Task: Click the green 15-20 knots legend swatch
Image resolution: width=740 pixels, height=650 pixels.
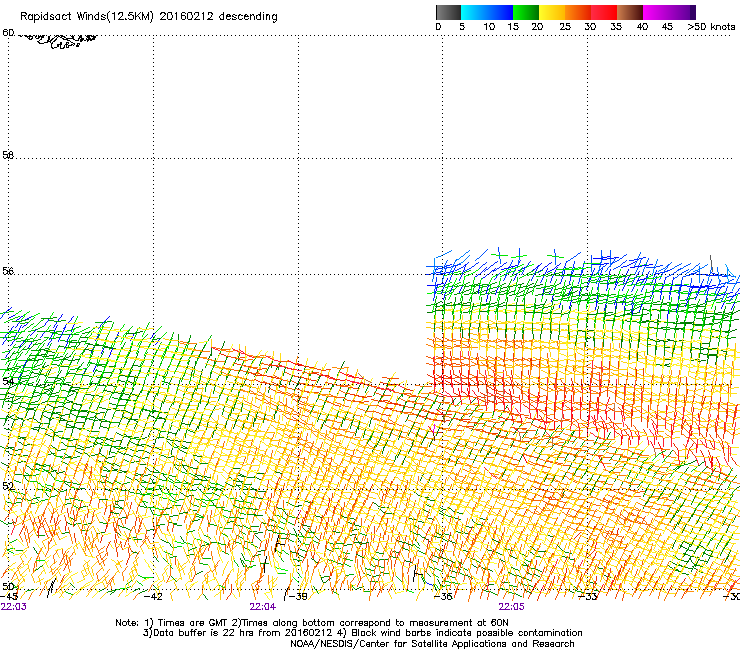Action: [526, 12]
